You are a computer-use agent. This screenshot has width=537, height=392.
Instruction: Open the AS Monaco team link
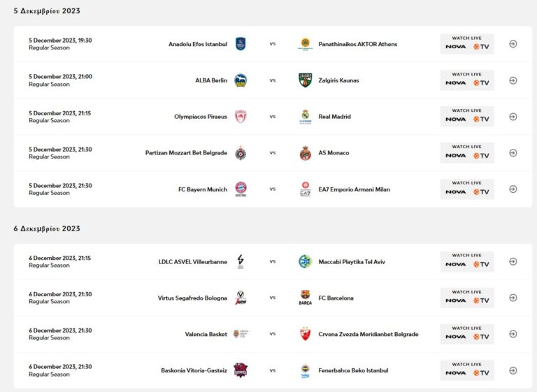pyautogui.click(x=334, y=153)
